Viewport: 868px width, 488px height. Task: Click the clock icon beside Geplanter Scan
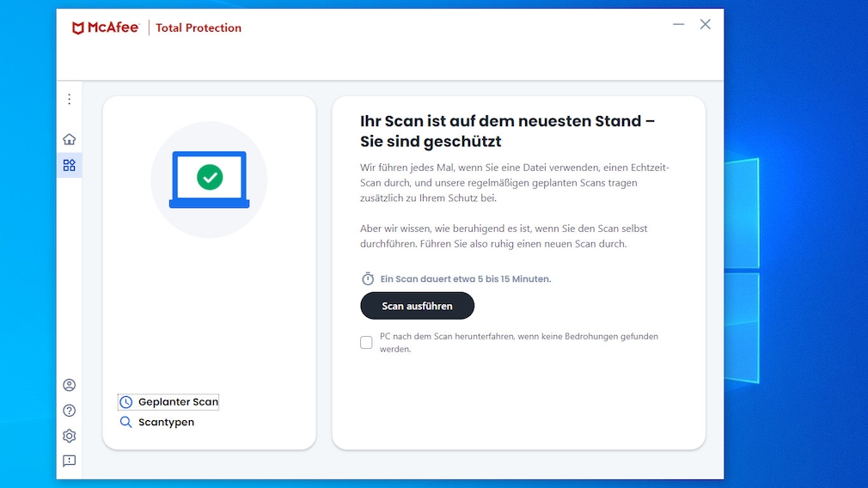coord(126,402)
